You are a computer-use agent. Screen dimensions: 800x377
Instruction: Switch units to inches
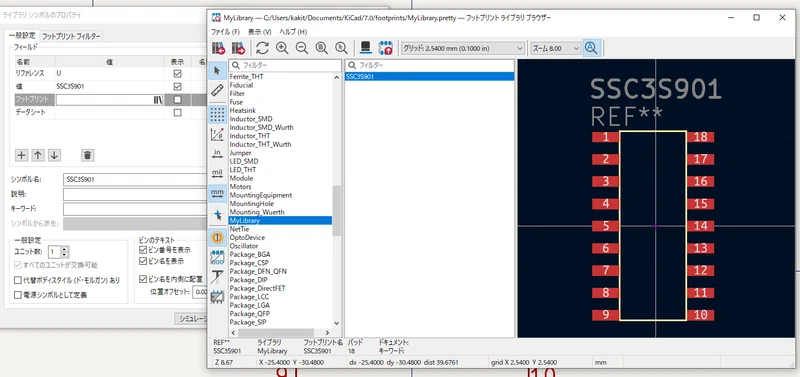point(217,154)
